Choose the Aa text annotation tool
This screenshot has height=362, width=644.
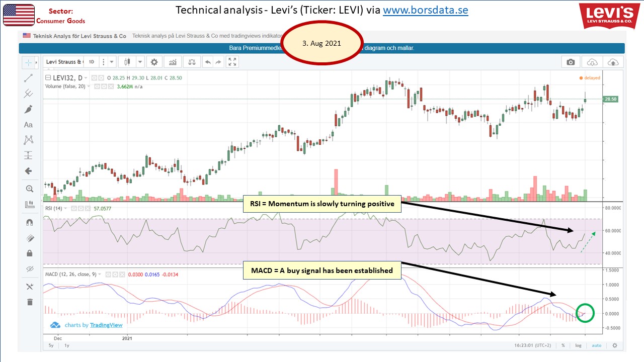[28, 125]
